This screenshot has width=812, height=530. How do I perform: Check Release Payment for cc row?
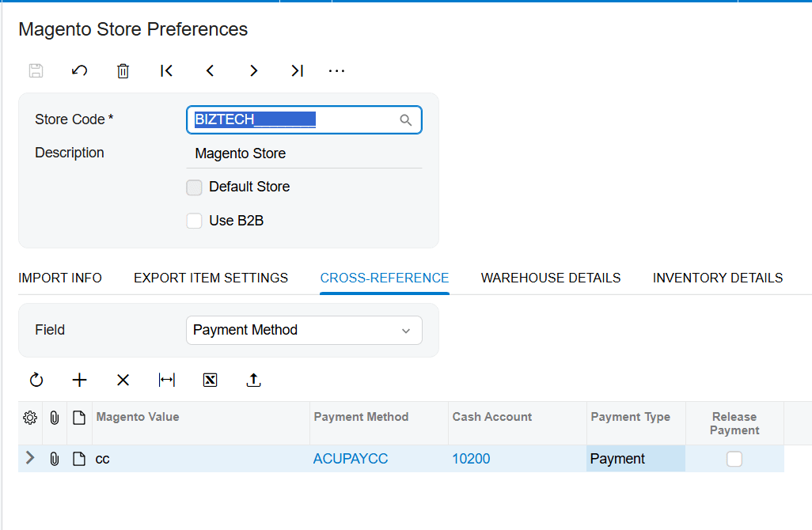coord(734,459)
